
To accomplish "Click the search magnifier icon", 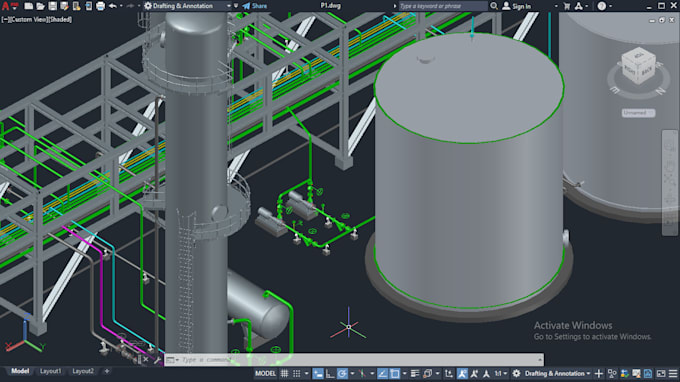I will tap(494, 6).
